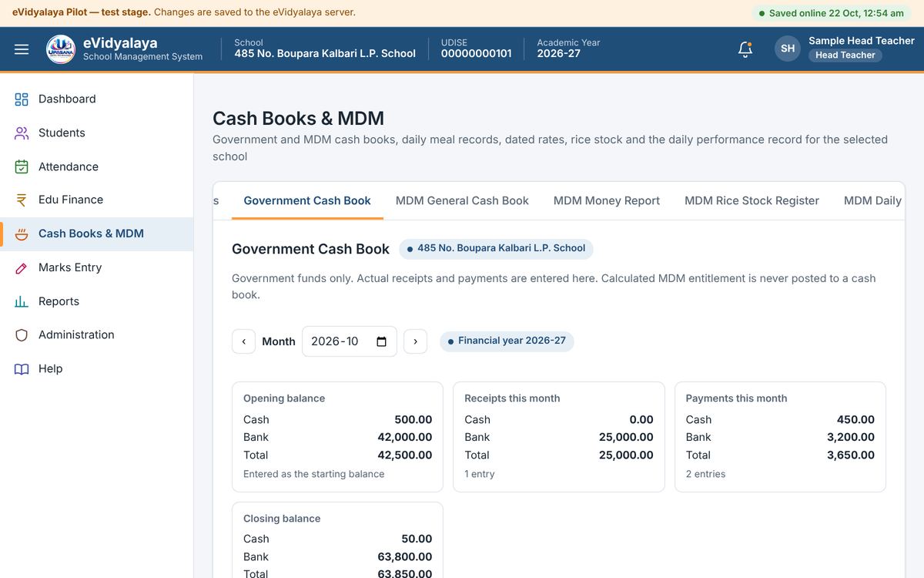Click the Attendance calendar icon
This screenshot has height=578, width=924.
[22, 166]
